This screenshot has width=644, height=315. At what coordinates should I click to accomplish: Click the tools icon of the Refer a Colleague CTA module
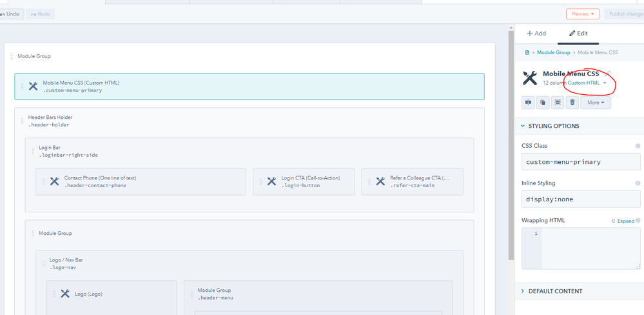pos(381,181)
